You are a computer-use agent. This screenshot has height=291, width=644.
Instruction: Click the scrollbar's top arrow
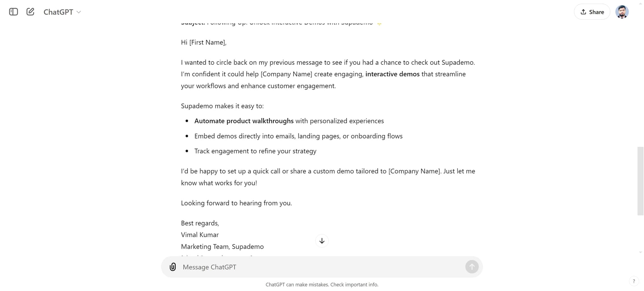tap(641, 4)
